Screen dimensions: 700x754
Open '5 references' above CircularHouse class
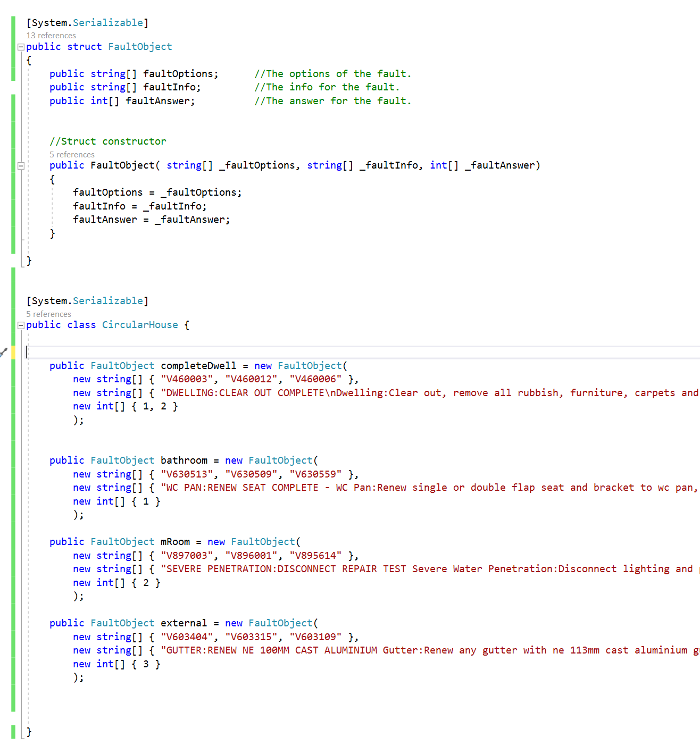48,314
